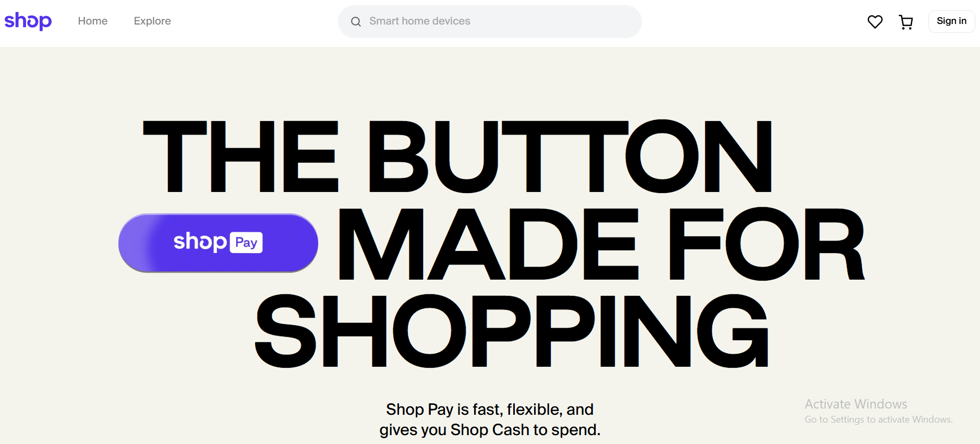Open the wishlist heart icon
The image size is (980, 444).
(875, 21)
